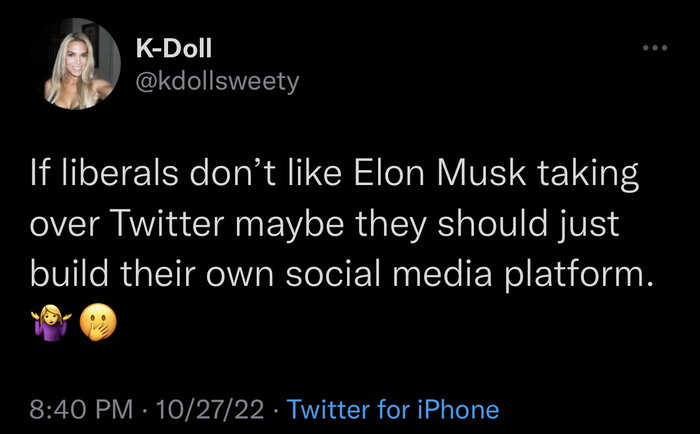Click the word "iPhone" in the source label
Image resolution: width=700 pixels, height=434 pixels.
(x=456, y=409)
